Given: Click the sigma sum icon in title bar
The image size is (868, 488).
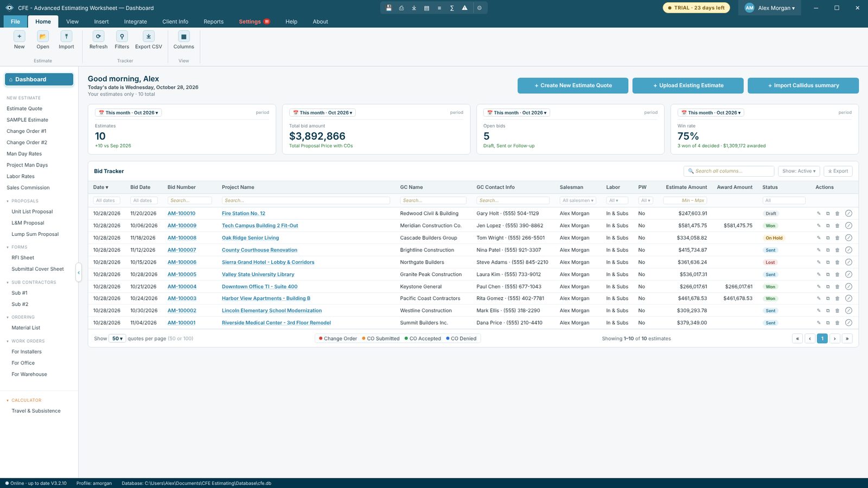Looking at the screenshot, I should coord(452,8).
